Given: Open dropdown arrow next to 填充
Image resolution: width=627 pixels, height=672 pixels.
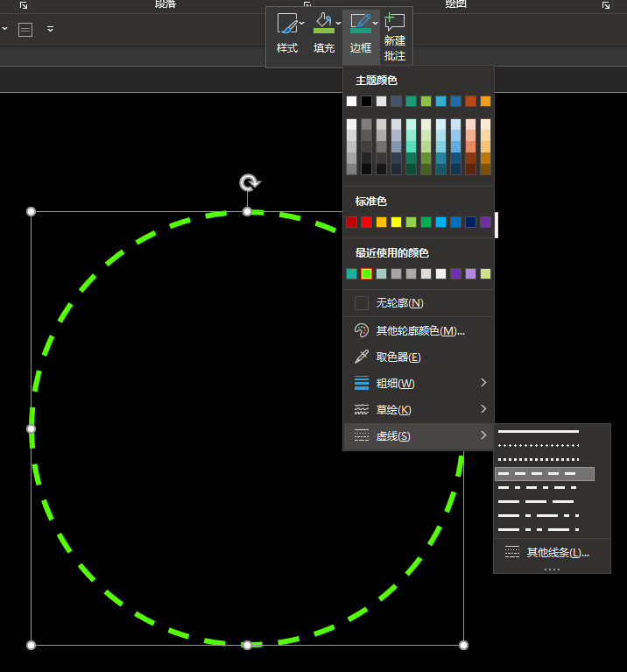Looking at the screenshot, I should point(339,25).
